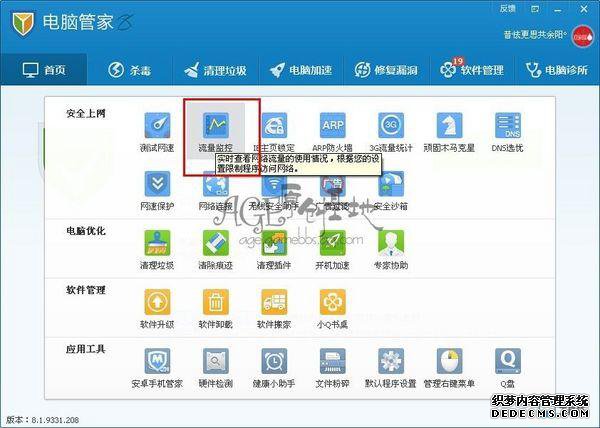Viewport: 600px width, 428px height.
Task: Switch to the 电脑加速 tab
Action: (301, 70)
